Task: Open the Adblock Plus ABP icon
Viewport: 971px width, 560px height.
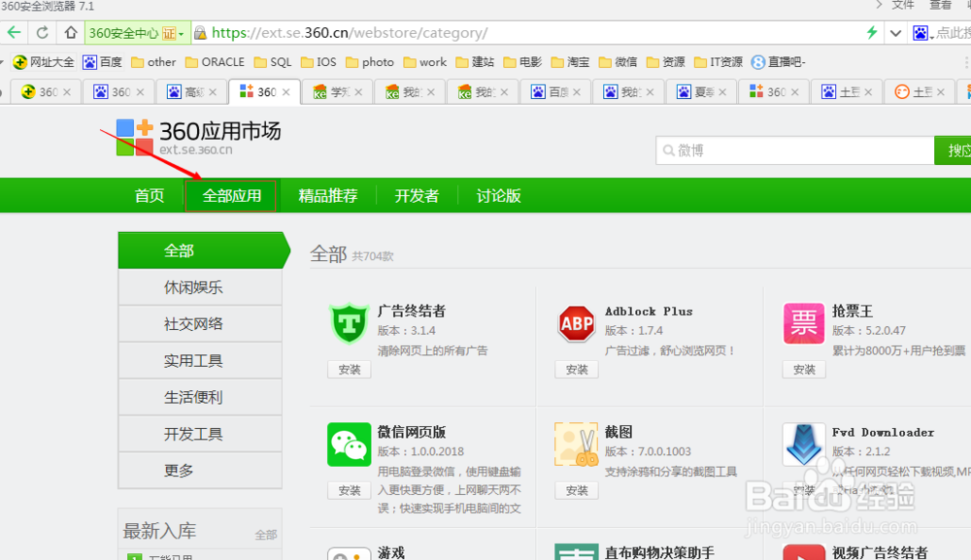Action: (576, 323)
